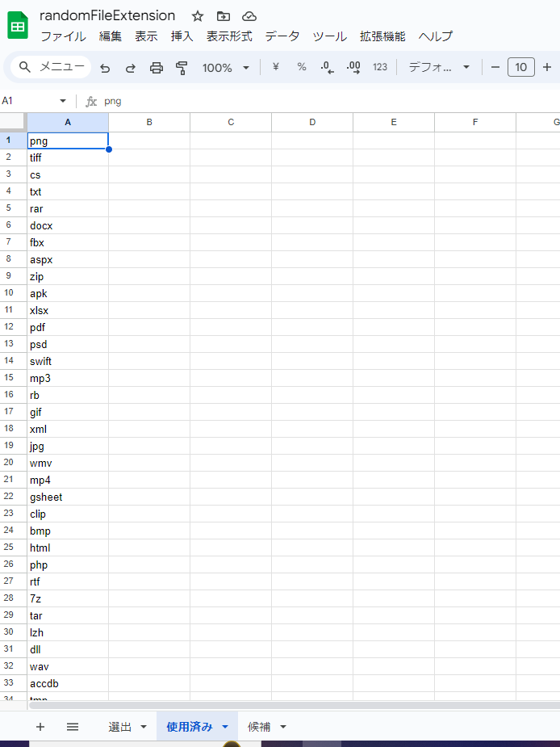Click the redo arrow icon
The width and height of the screenshot is (560, 747).
131,68
